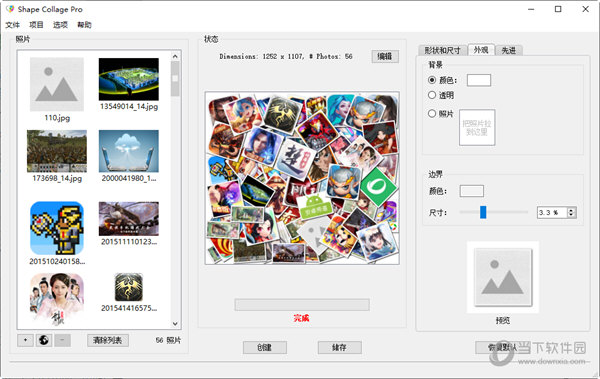Click the photo list scrollbar thumb
Viewport: 600px width, 379px height.
coord(175,79)
